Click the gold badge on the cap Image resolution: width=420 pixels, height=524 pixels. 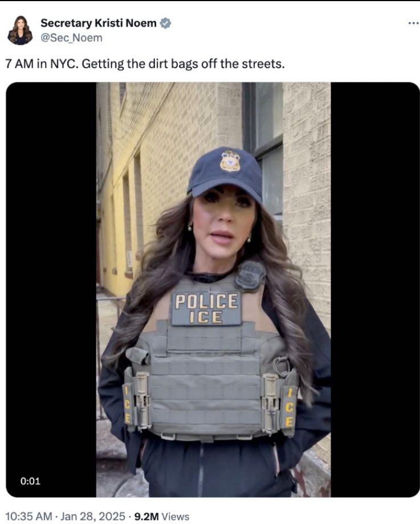click(x=230, y=161)
